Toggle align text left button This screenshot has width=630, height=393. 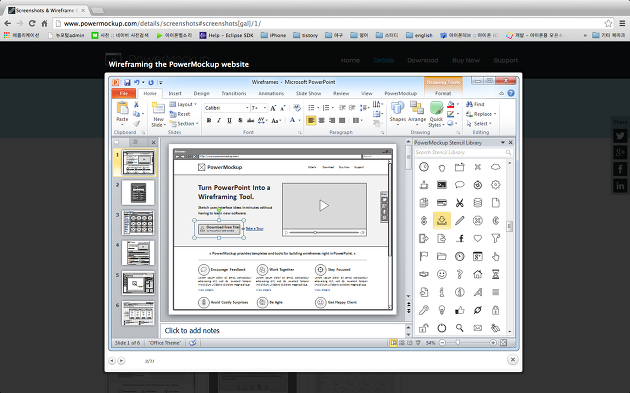[311, 120]
